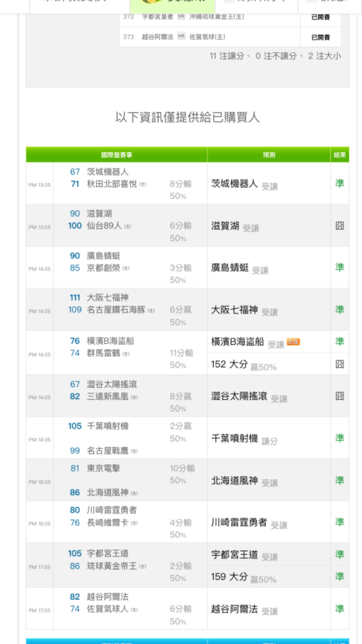Click score 111 for 大阪七福神

pyautogui.click(x=75, y=298)
